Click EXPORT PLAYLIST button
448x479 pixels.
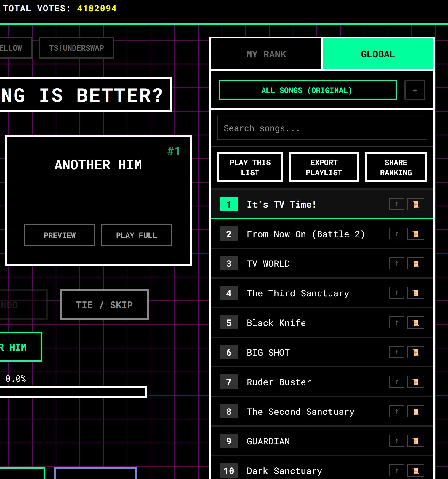(x=324, y=167)
